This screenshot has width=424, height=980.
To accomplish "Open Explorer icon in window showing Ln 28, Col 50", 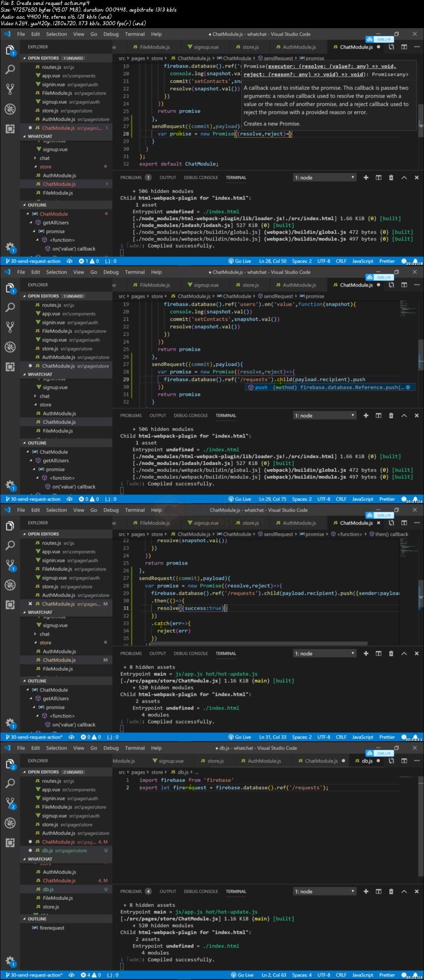I will pos(10,50).
